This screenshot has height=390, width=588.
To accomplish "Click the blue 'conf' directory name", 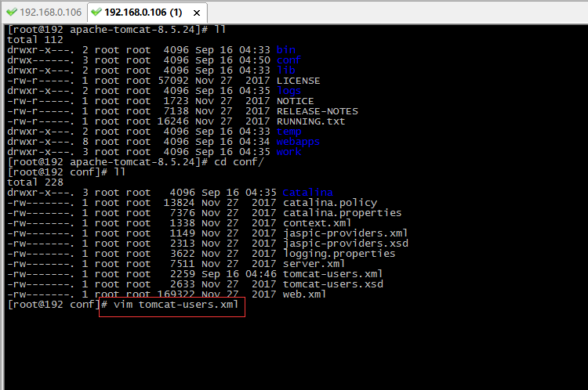I will [x=289, y=60].
